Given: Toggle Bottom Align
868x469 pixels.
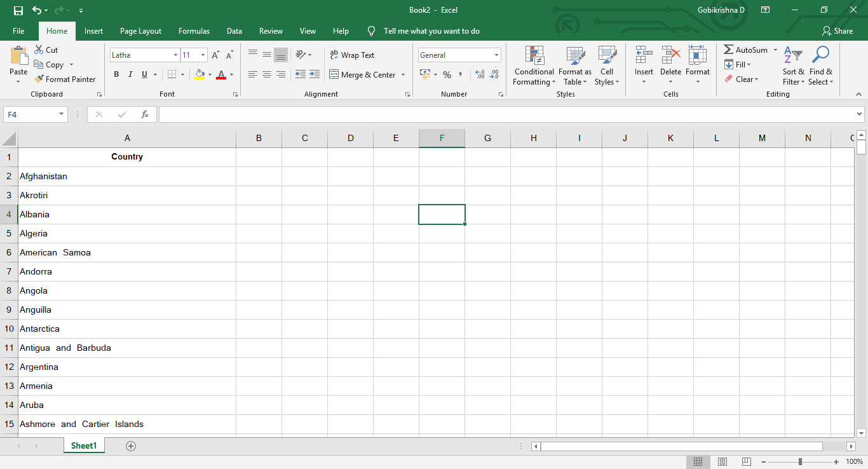Looking at the screenshot, I should [x=281, y=55].
